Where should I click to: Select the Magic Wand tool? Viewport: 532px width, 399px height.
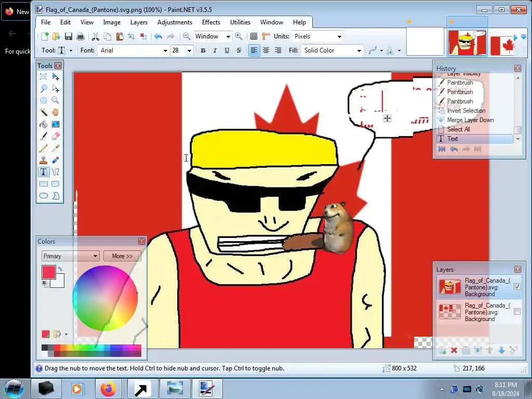click(x=44, y=112)
